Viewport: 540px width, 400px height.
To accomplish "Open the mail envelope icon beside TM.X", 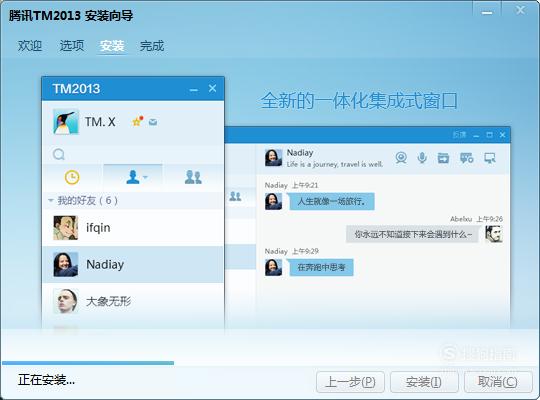I will [153, 122].
